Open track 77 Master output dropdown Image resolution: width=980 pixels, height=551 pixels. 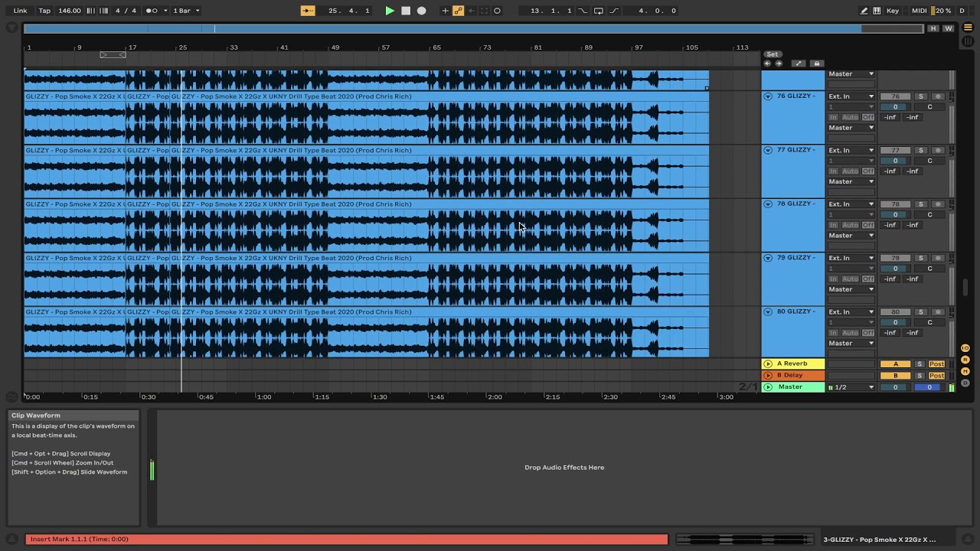[851, 182]
